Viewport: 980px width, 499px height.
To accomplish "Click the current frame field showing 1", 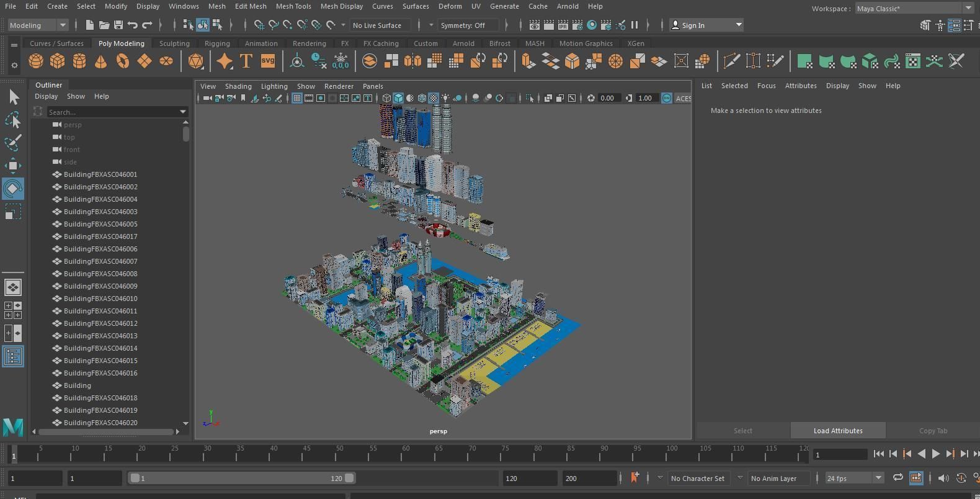I will (x=841, y=455).
